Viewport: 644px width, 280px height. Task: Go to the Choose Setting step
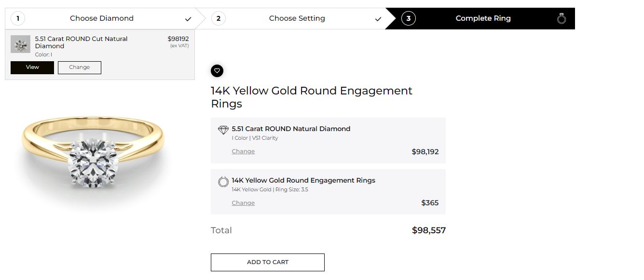click(297, 18)
